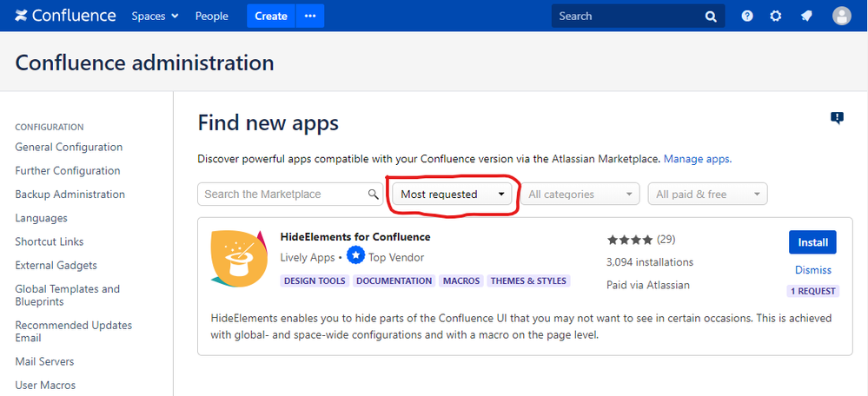
Task: Install HideElements for Confluence
Action: pos(812,242)
